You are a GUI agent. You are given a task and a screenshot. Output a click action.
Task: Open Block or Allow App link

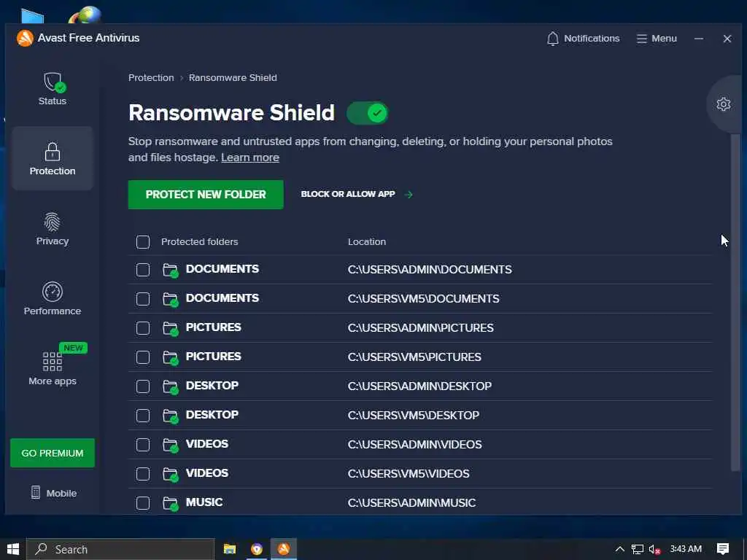[x=357, y=194]
